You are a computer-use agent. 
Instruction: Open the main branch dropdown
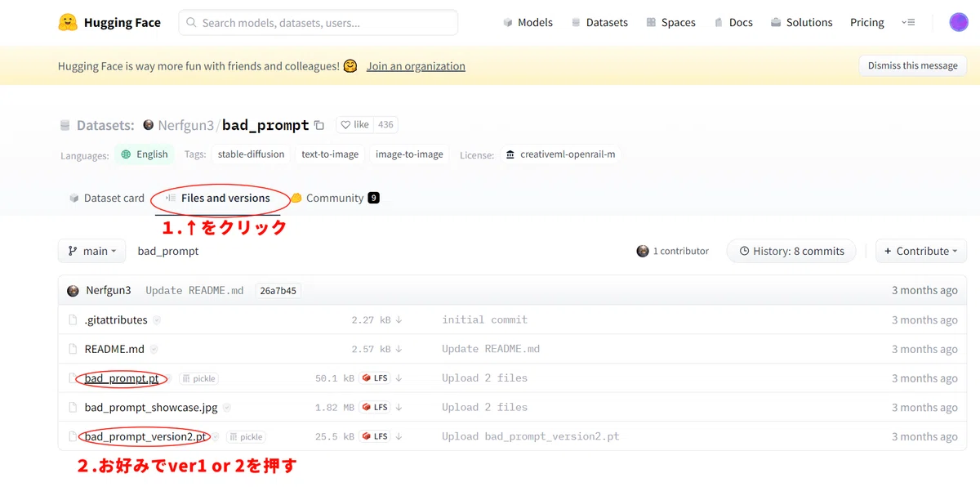click(91, 251)
